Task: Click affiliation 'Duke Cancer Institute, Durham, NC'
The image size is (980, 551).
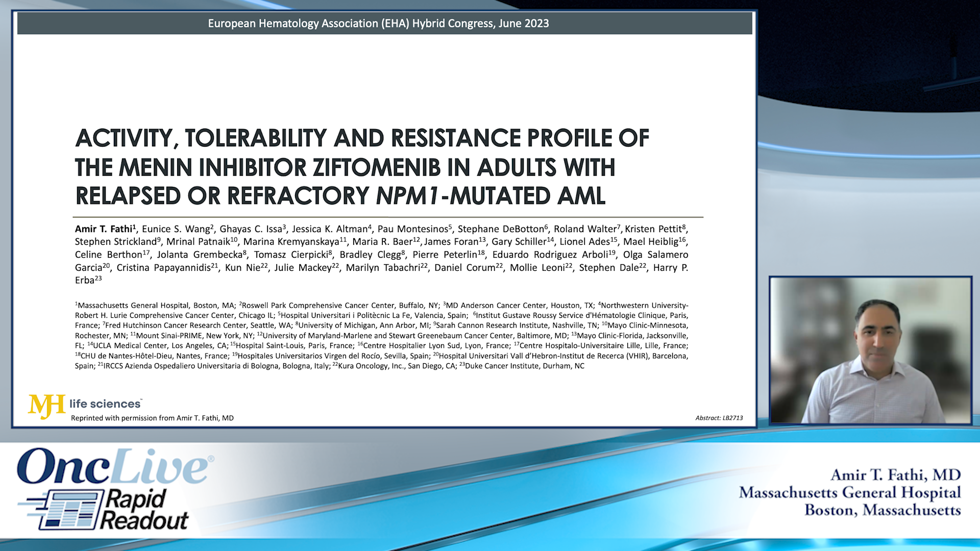Action: pyautogui.click(x=525, y=366)
